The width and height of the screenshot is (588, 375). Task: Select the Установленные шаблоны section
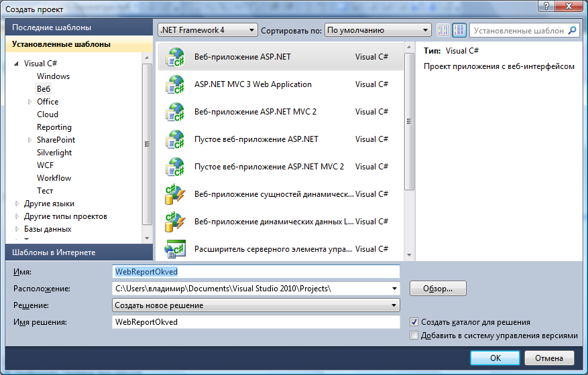click(x=79, y=44)
